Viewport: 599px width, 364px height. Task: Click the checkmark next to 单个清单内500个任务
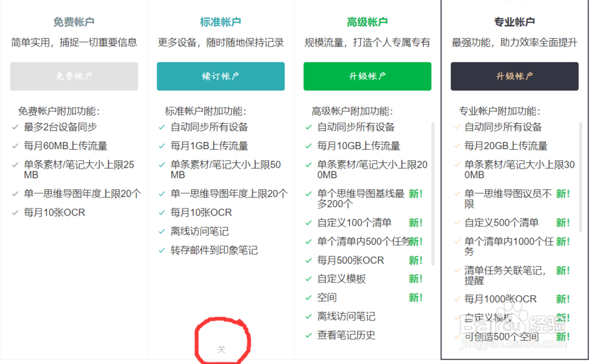tap(308, 242)
